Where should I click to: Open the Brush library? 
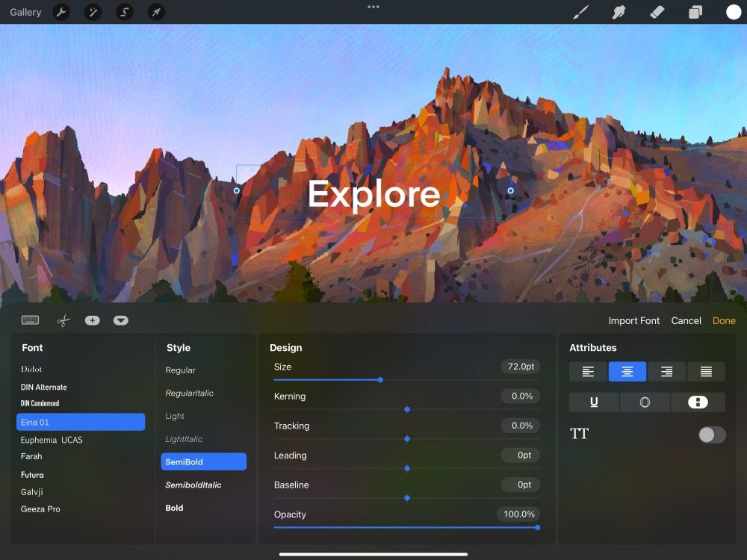[581, 12]
